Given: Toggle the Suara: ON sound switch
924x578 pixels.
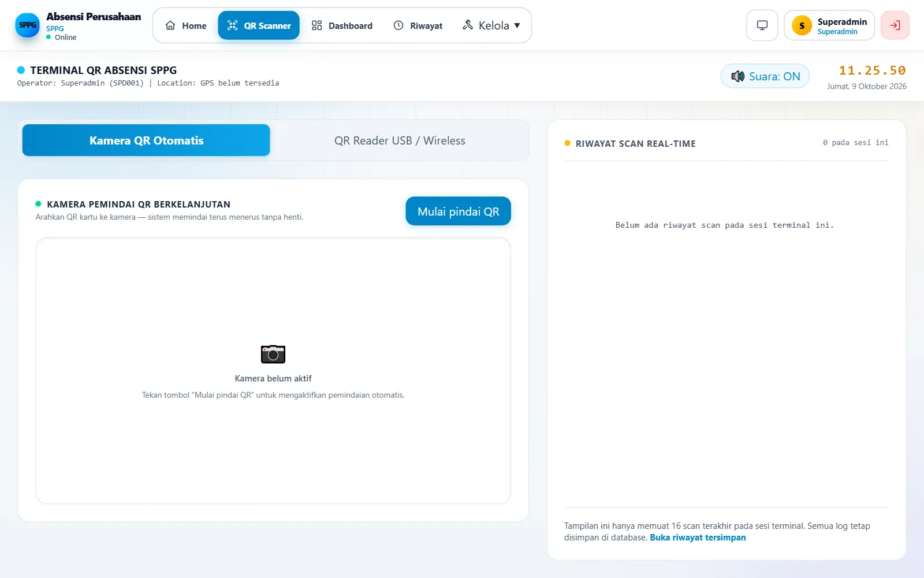Looking at the screenshot, I should click(x=765, y=76).
